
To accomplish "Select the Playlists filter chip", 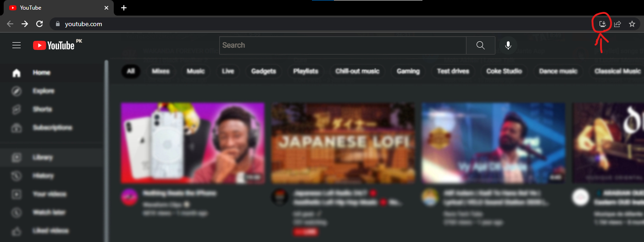I will (x=306, y=71).
